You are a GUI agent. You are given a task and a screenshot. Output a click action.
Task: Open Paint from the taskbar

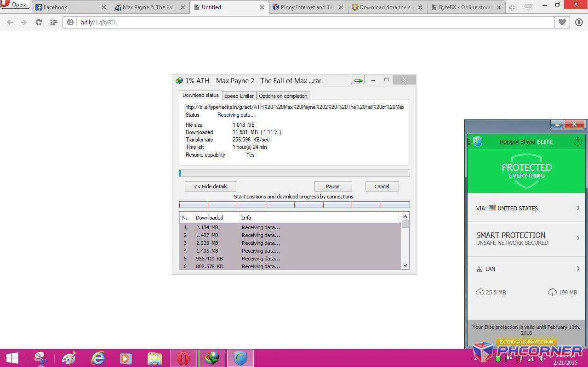pyautogui.click(x=69, y=358)
